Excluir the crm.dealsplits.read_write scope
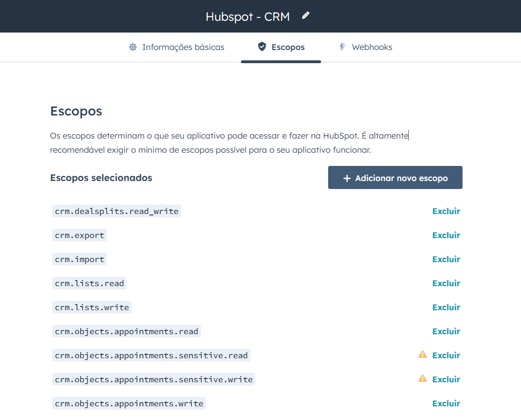Image resolution: width=521 pixels, height=420 pixels. (446, 211)
